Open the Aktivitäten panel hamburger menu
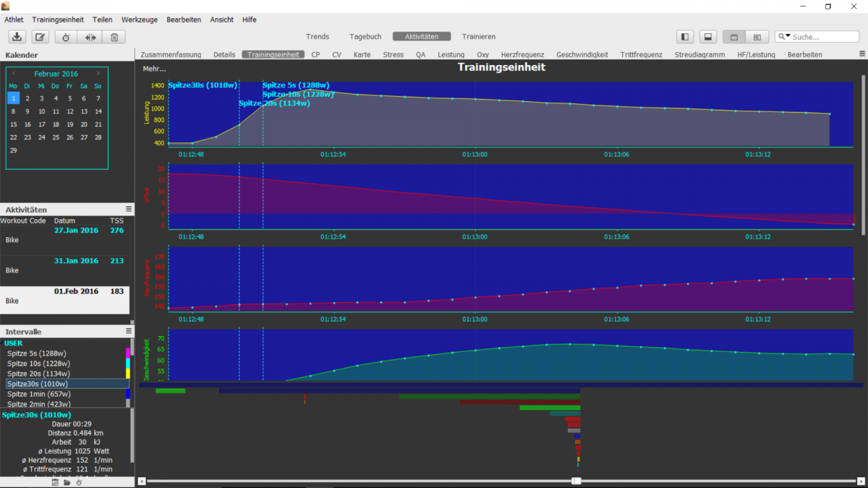 (129, 209)
